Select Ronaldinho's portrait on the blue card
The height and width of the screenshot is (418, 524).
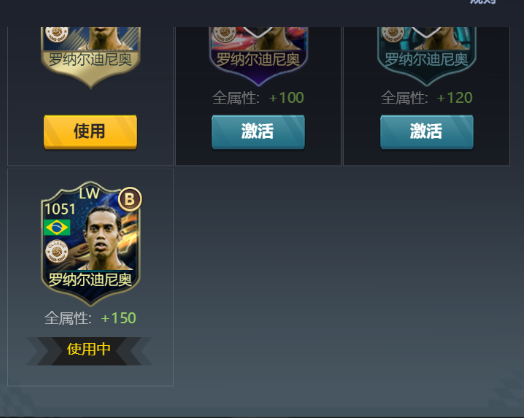coord(102,238)
